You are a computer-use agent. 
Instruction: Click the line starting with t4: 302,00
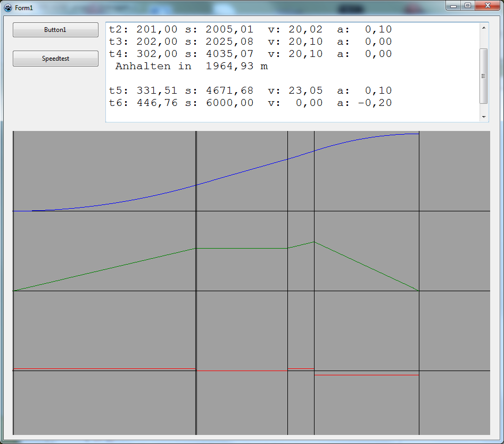coord(250,54)
